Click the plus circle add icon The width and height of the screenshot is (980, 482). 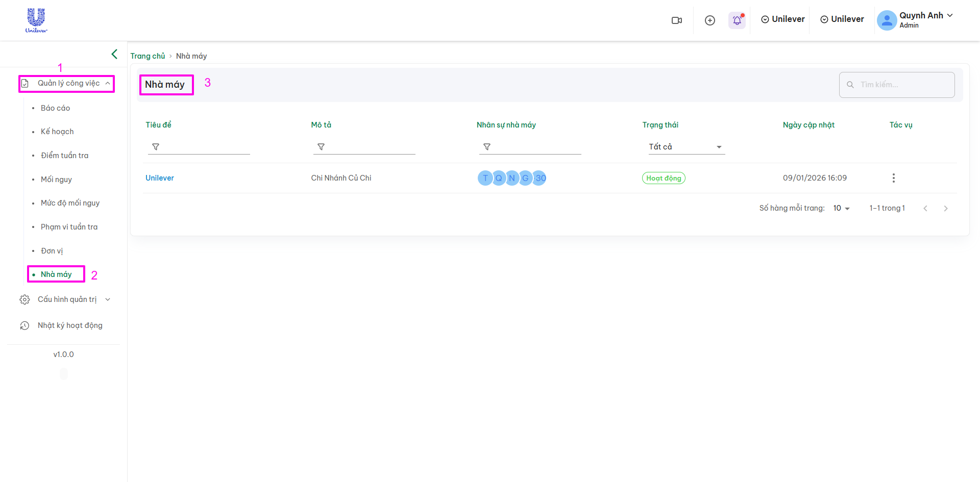(709, 20)
